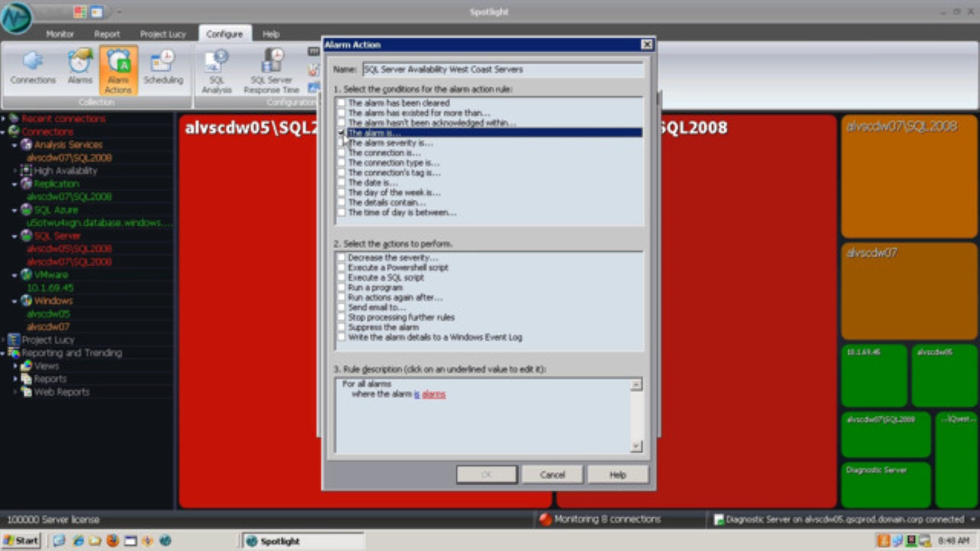
Task: Open the Scheduling icon
Action: click(164, 69)
